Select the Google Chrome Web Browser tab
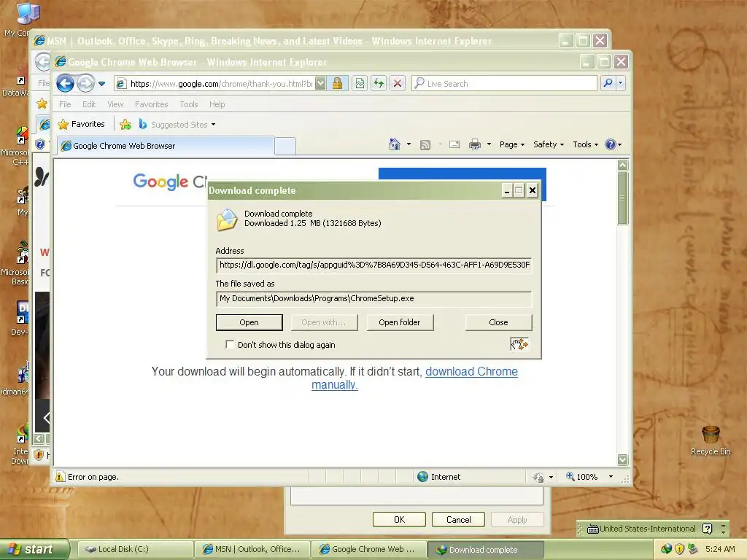The image size is (747, 560). pos(166,146)
